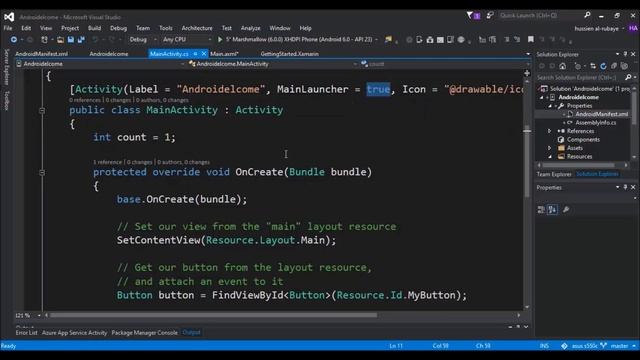
Task: Click the increase indent toolbar icon
Action: pyautogui.click(x=493, y=40)
